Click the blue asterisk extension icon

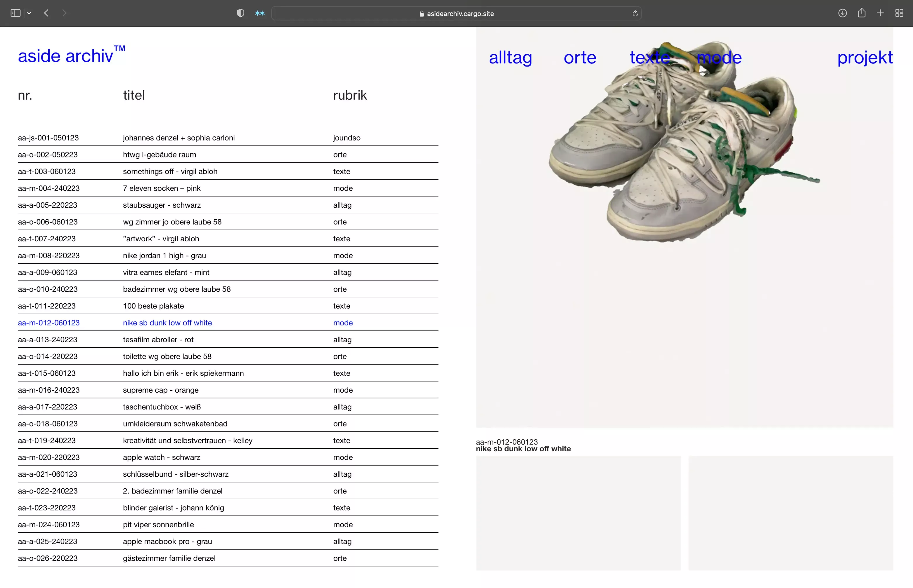coord(260,13)
